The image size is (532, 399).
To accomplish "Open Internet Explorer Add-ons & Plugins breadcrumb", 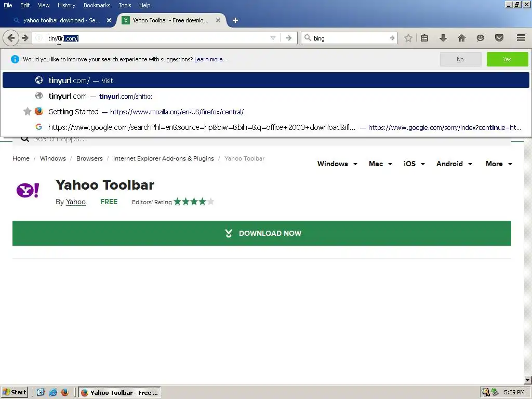I will [x=164, y=158].
